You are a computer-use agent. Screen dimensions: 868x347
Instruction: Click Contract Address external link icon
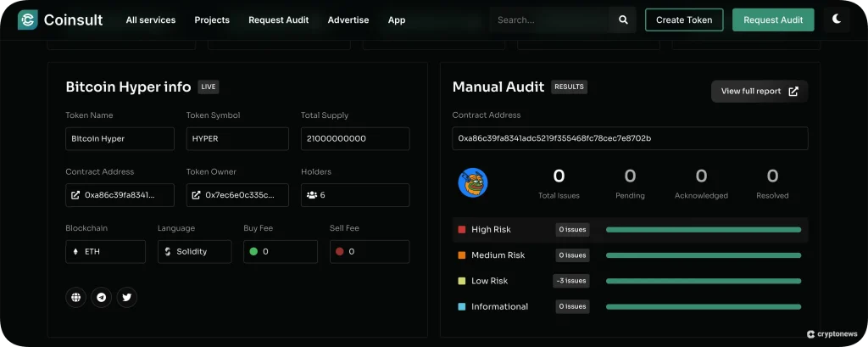75,195
